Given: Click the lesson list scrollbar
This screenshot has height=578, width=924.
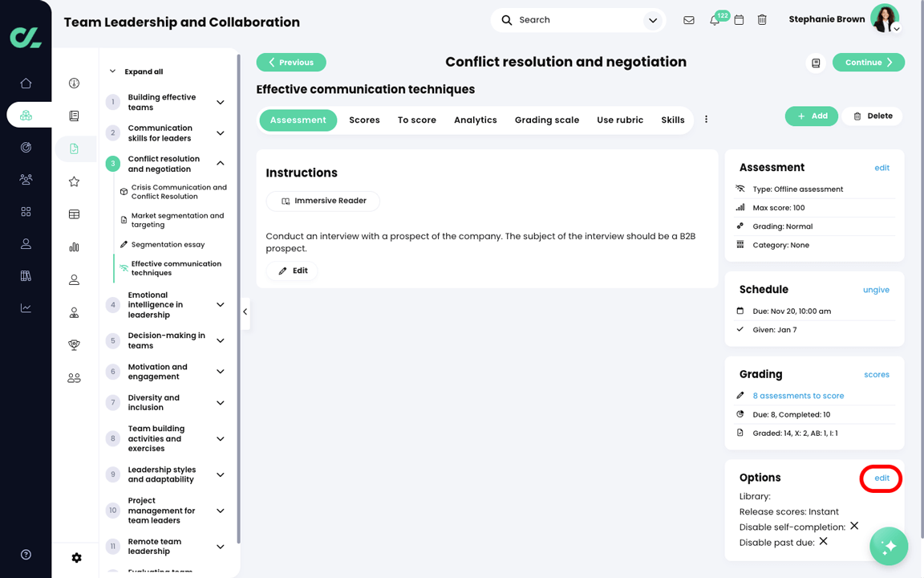Looking at the screenshot, I should (239, 298).
